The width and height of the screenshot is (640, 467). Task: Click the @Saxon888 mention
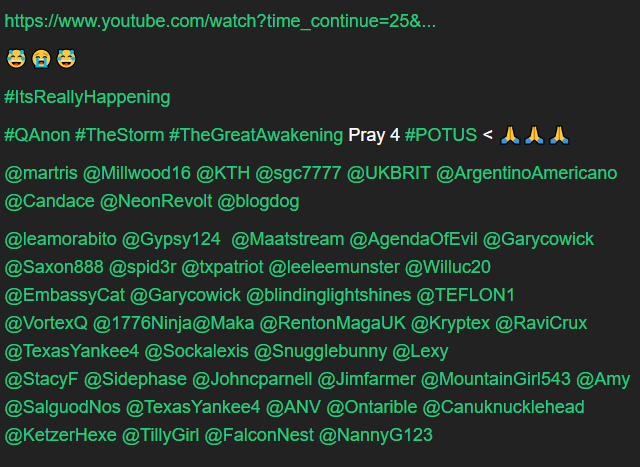coord(54,267)
